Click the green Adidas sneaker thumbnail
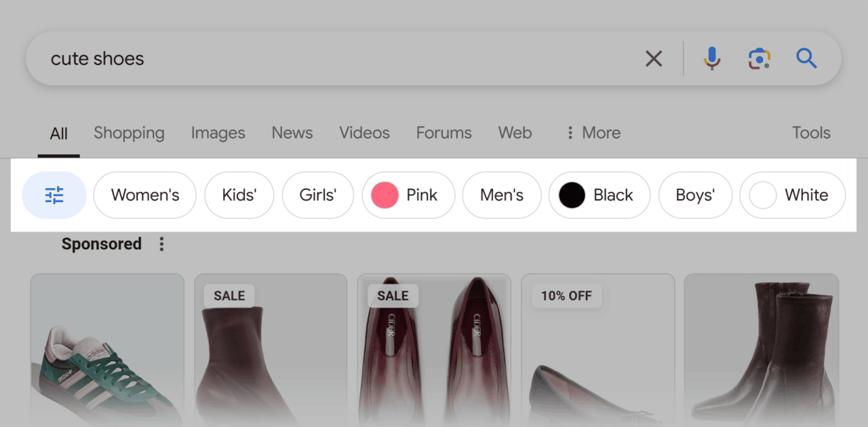This screenshot has width=868, height=427. [106, 350]
